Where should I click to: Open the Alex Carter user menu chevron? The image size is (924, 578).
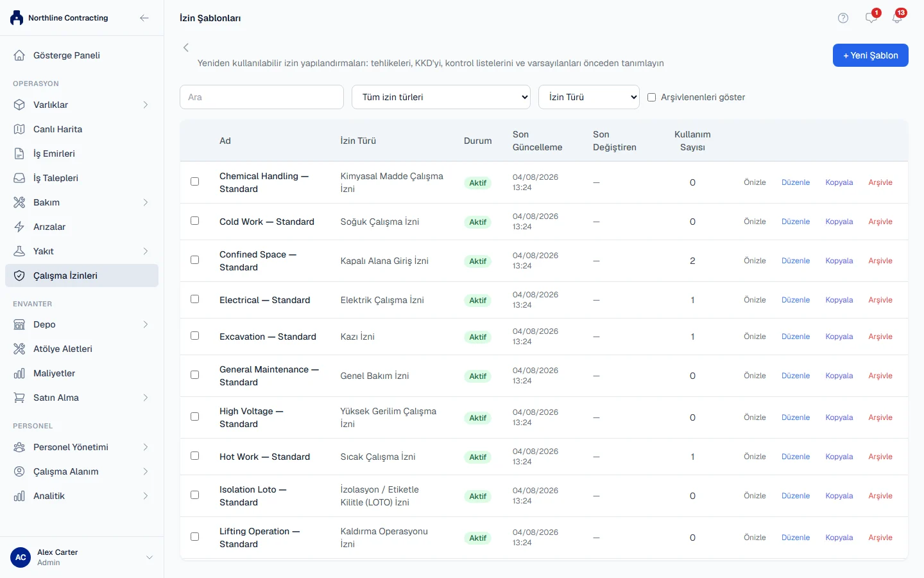(150, 557)
